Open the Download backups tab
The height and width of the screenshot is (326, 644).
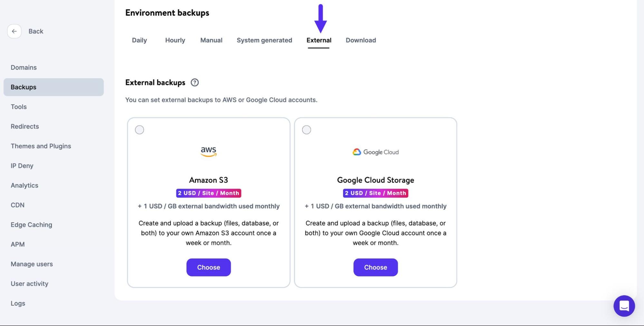[360, 40]
